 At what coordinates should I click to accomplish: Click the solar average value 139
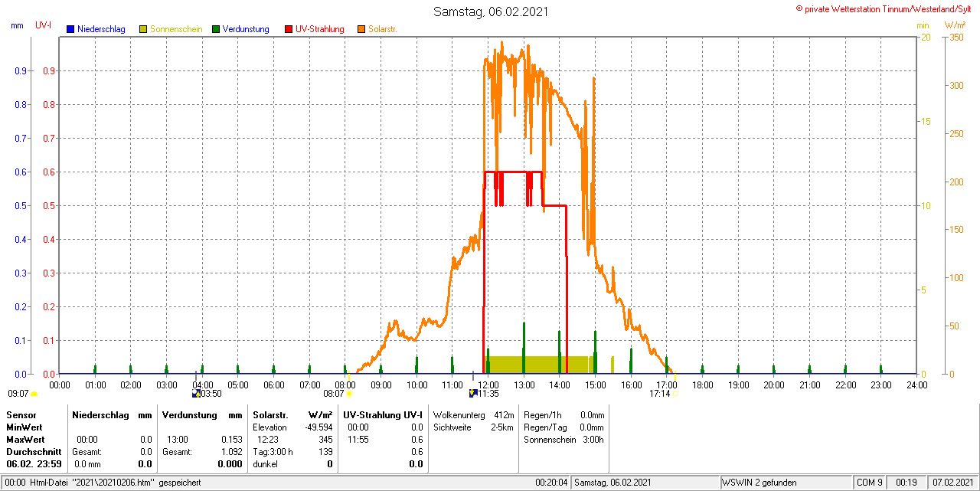325,452
